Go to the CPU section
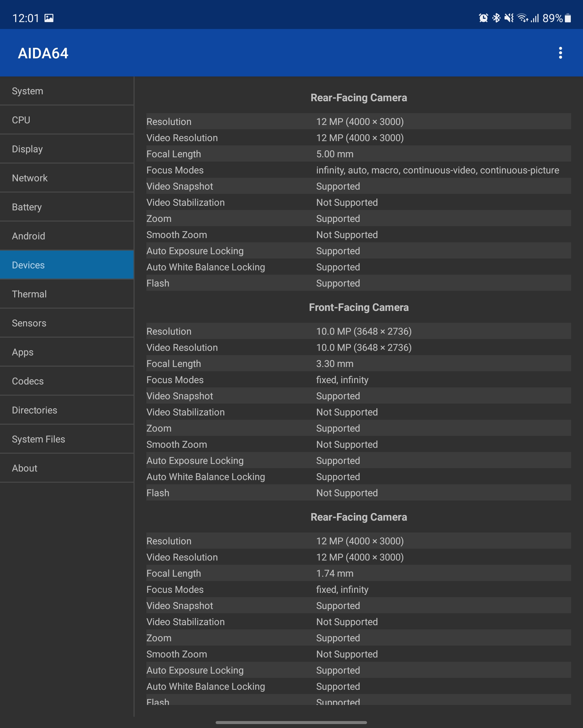583x728 pixels. click(67, 120)
